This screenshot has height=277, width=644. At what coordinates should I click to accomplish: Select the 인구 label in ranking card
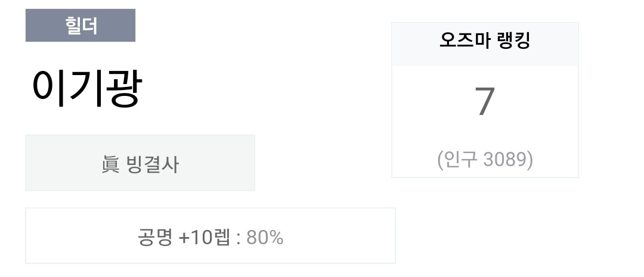pos(461,159)
